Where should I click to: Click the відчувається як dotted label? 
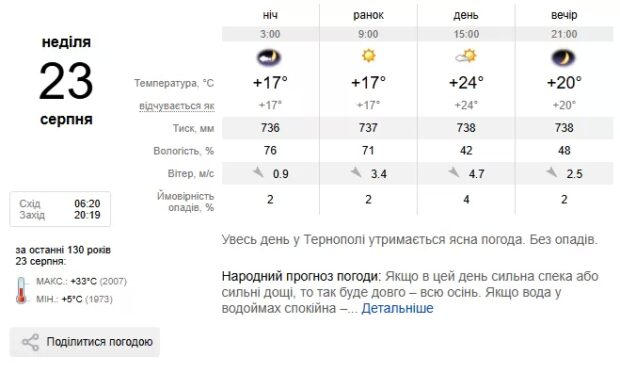click(x=177, y=106)
